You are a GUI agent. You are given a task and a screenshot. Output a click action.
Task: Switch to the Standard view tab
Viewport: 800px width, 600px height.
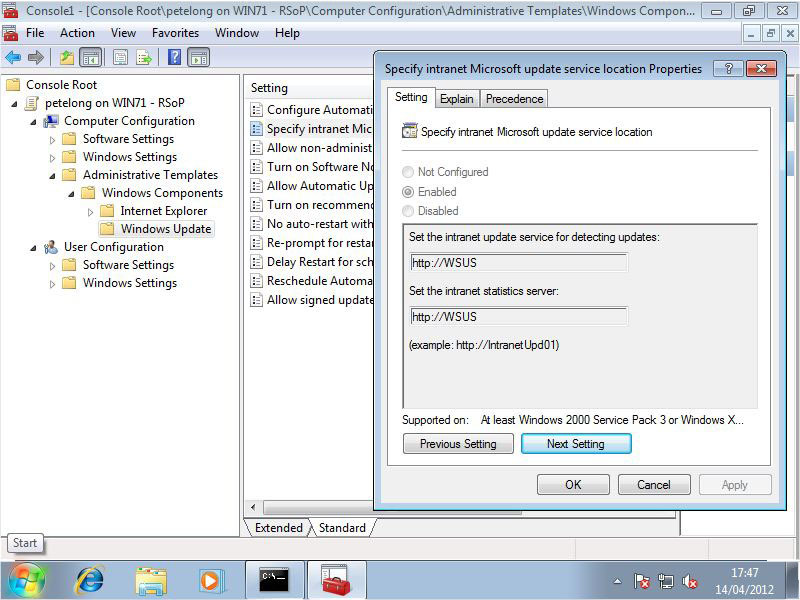(x=342, y=528)
